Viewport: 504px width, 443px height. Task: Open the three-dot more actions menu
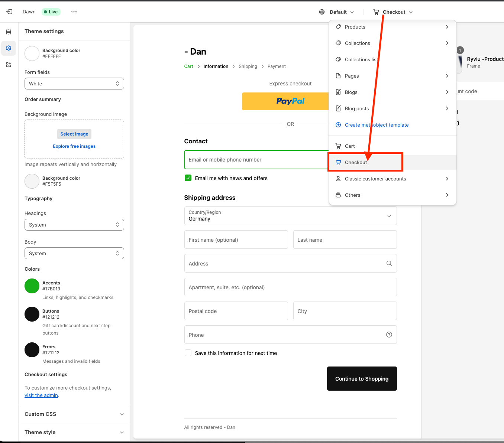(74, 12)
